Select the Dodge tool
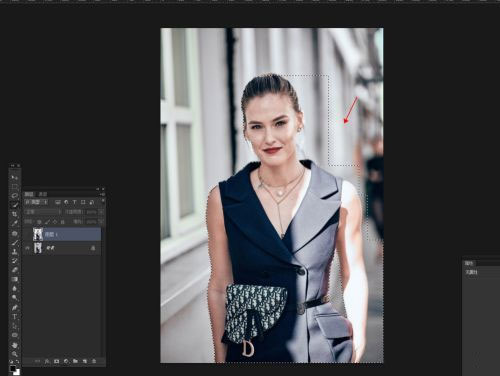500x376 pixels. (x=15, y=298)
